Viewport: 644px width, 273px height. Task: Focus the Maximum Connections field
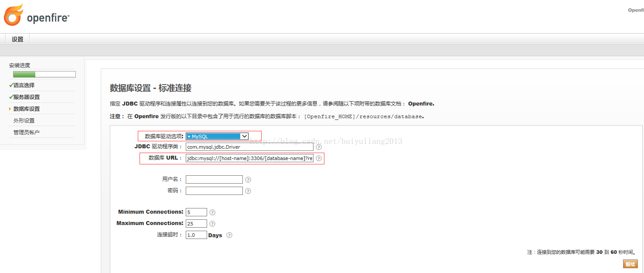pyautogui.click(x=196, y=223)
